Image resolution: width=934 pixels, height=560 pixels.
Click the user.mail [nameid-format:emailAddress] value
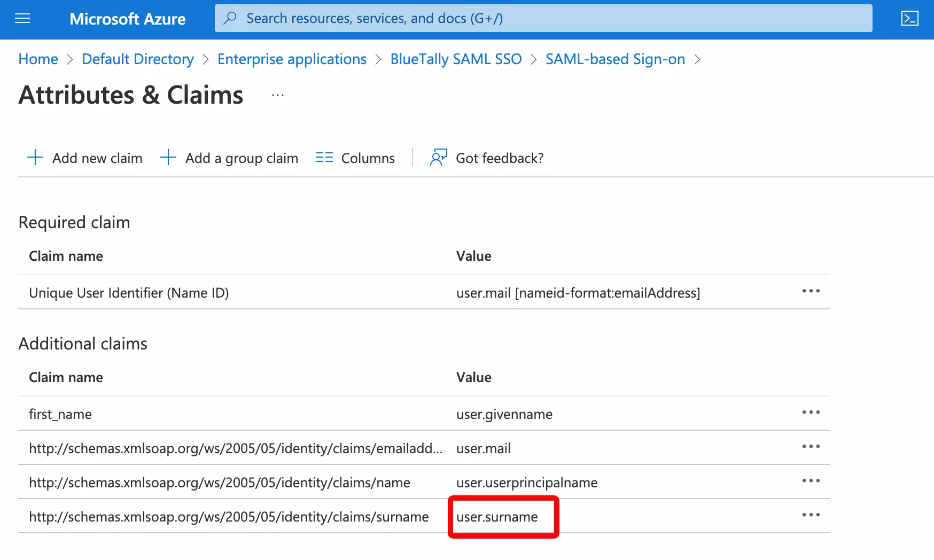pos(578,293)
